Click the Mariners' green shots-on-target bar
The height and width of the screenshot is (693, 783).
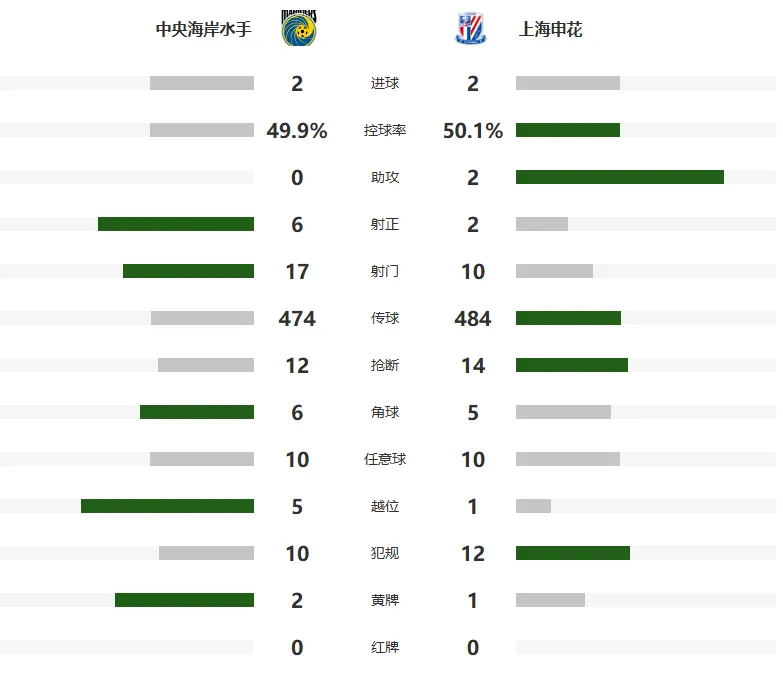tap(176, 224)
